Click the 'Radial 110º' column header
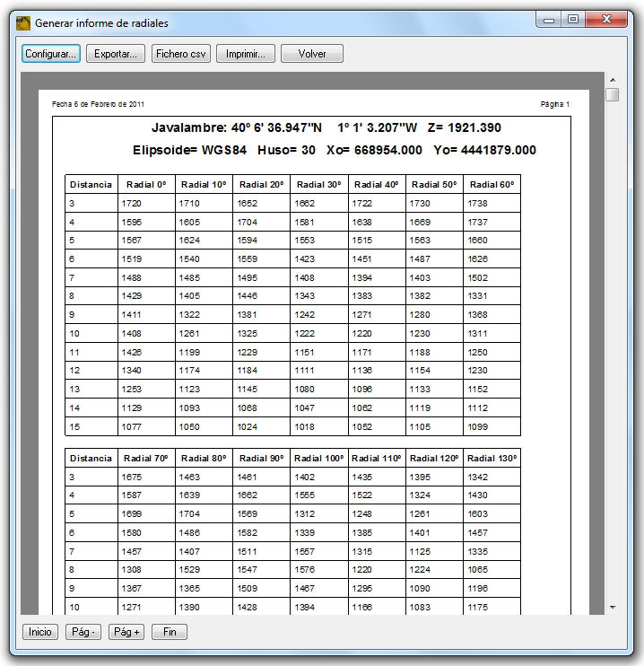This screenshot has width=644, height=666. click(x=377, y=459)
